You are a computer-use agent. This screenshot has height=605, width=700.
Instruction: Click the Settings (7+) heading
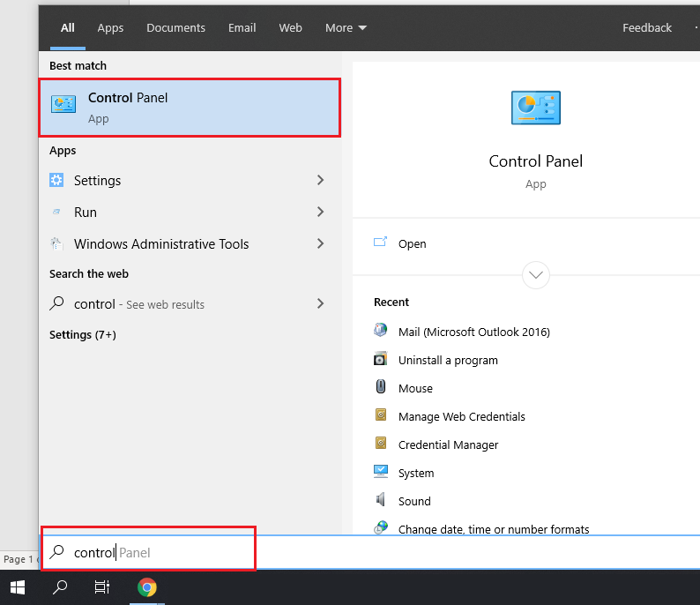coord(83,334)
